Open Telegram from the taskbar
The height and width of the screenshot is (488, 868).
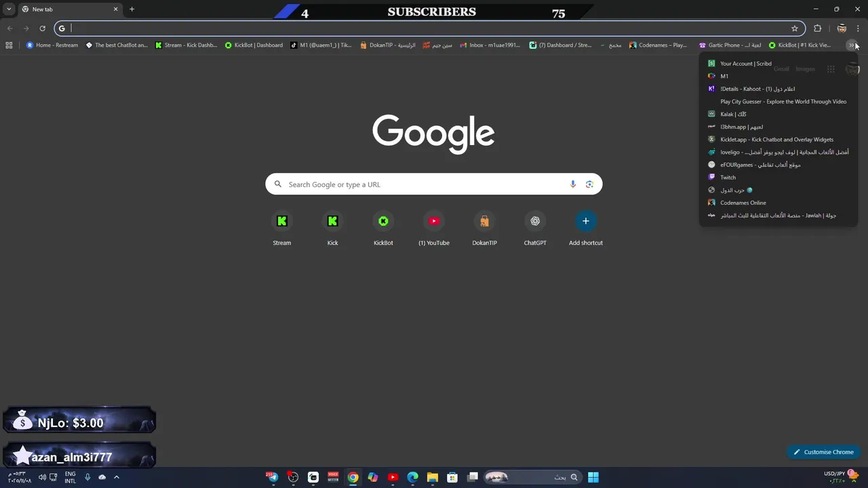pos(273,477)
